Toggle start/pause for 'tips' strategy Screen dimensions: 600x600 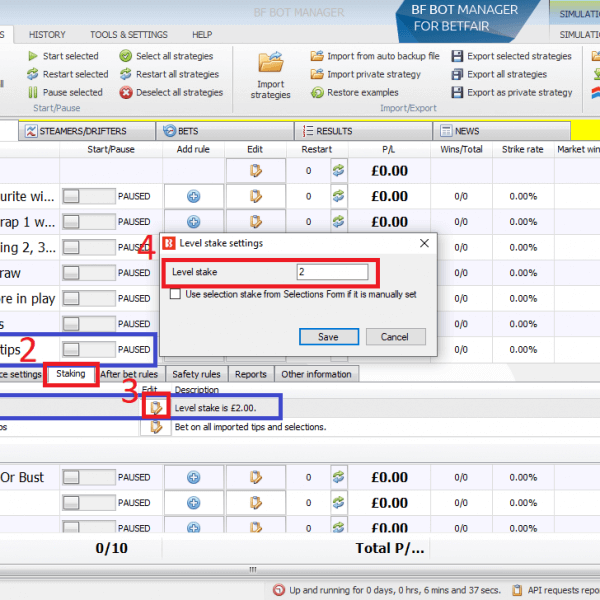(x=89, y=349)
